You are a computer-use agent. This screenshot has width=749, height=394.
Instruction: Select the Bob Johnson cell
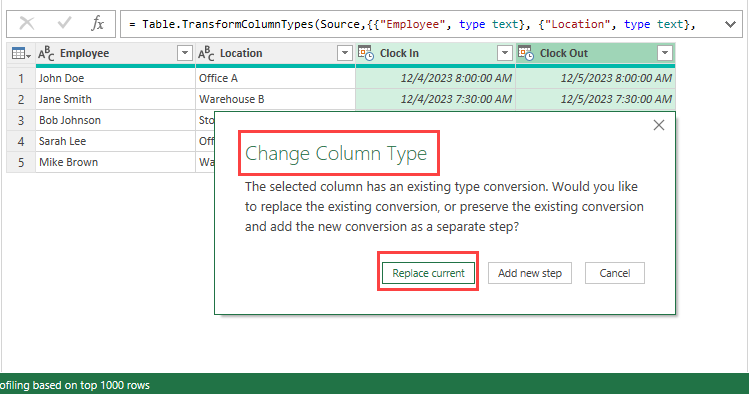116,120
